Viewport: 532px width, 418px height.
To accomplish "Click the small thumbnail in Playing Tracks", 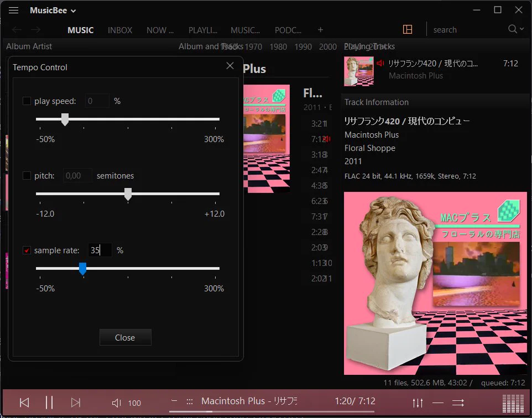I will coord(358,71).
